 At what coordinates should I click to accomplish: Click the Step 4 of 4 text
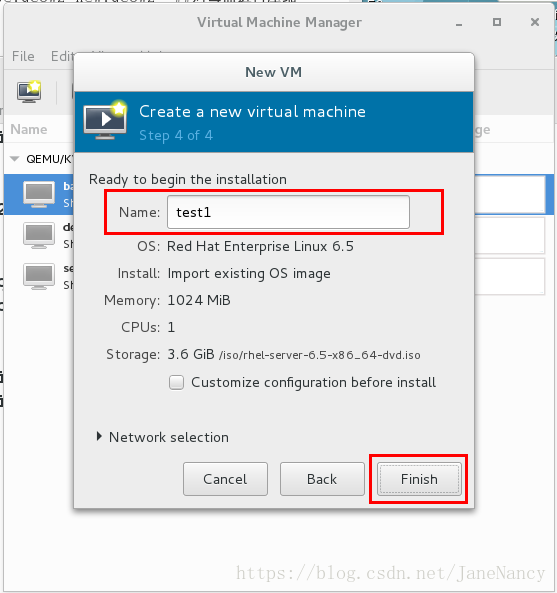coord(176,135)
